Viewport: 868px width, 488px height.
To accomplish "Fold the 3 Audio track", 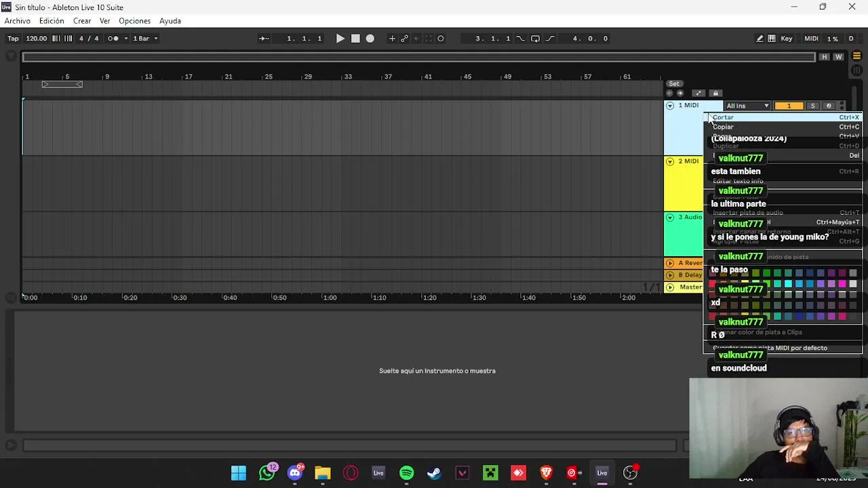I will click(670, 218).
